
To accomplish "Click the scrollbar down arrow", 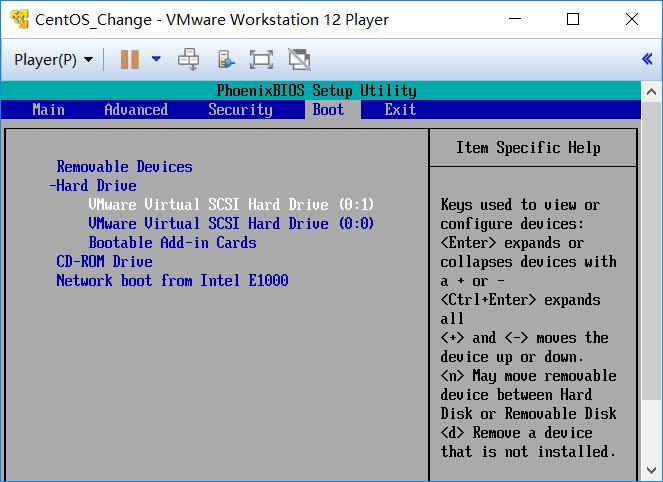I will pyautogui.click(x=652, y=470).
